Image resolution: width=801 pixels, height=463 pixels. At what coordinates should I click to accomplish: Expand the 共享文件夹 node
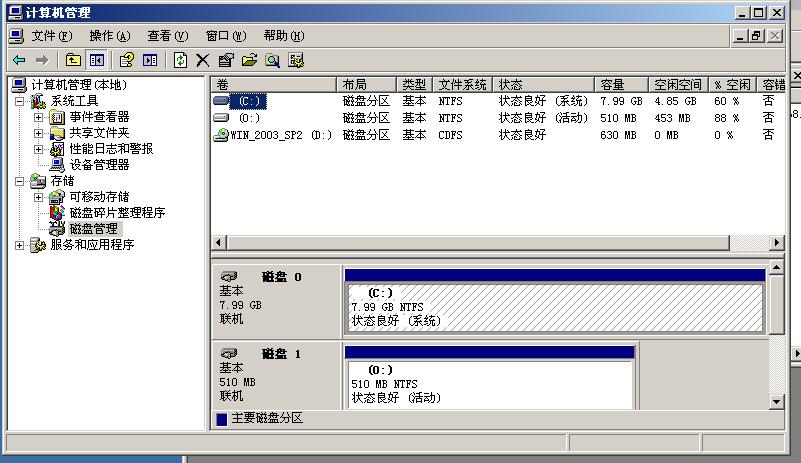[x=38, y=133]
